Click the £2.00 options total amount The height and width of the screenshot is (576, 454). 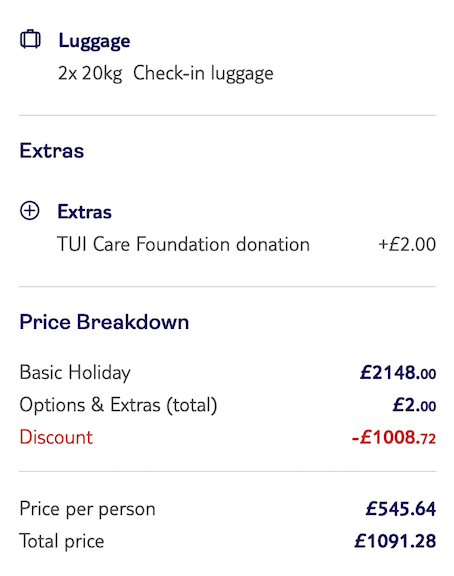coord(414,405)
